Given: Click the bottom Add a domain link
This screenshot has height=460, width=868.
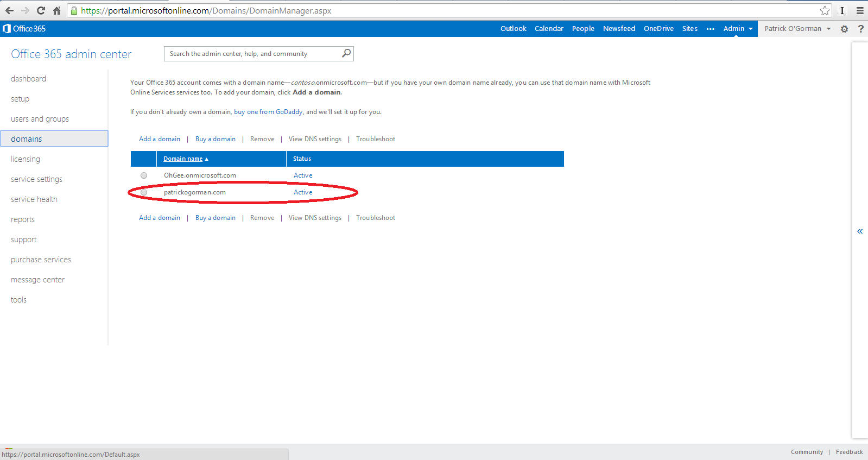Looking at the screenshot, I should pos(160,218).
